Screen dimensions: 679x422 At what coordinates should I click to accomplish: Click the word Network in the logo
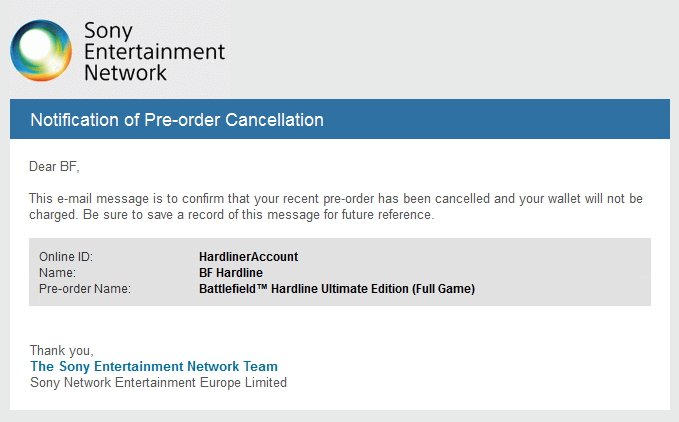point(125,72)
